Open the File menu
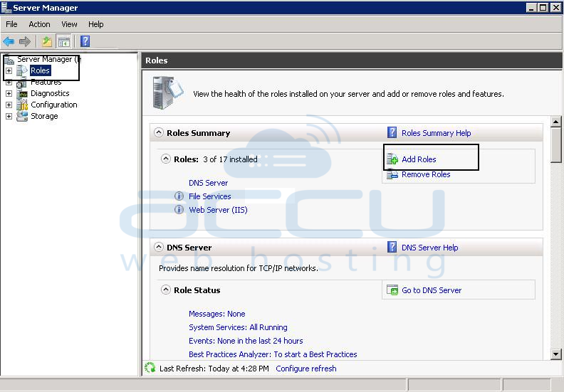 11,24
